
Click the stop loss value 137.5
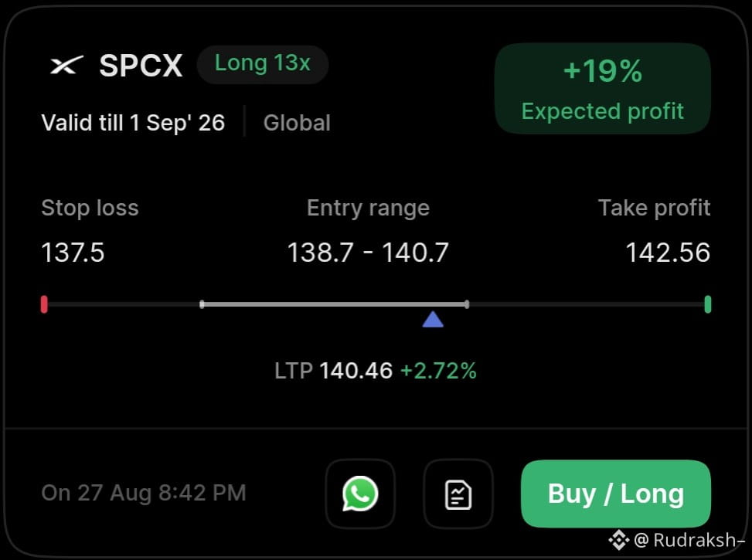(x=73, y=253)
